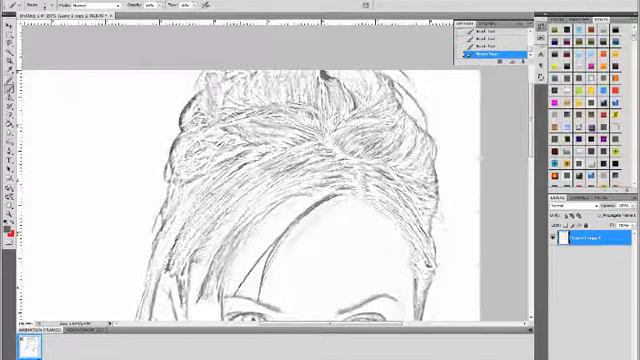The width and height of the screenshot is (640, 360).
Task: Toggle lock image pixels in Layers panel
Action: tap(572, 225)
